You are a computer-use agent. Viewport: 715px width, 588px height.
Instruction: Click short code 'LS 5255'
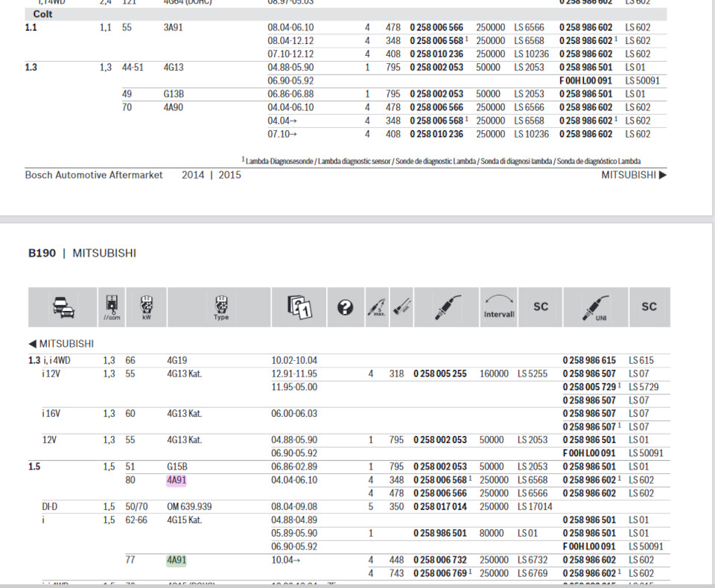tap(533, 374)
